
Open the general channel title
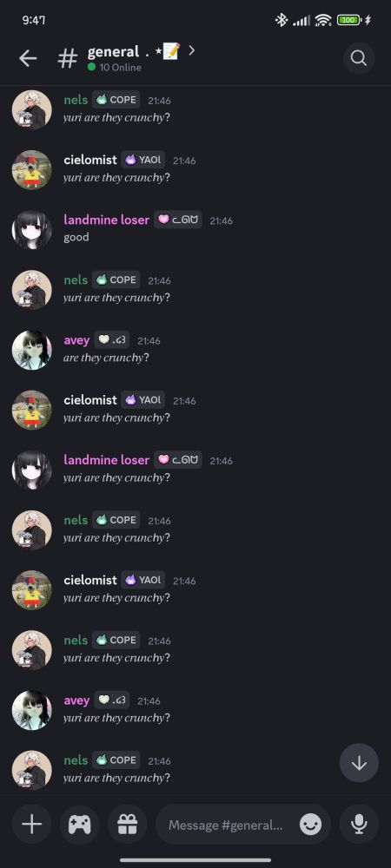tap(113, 51)
